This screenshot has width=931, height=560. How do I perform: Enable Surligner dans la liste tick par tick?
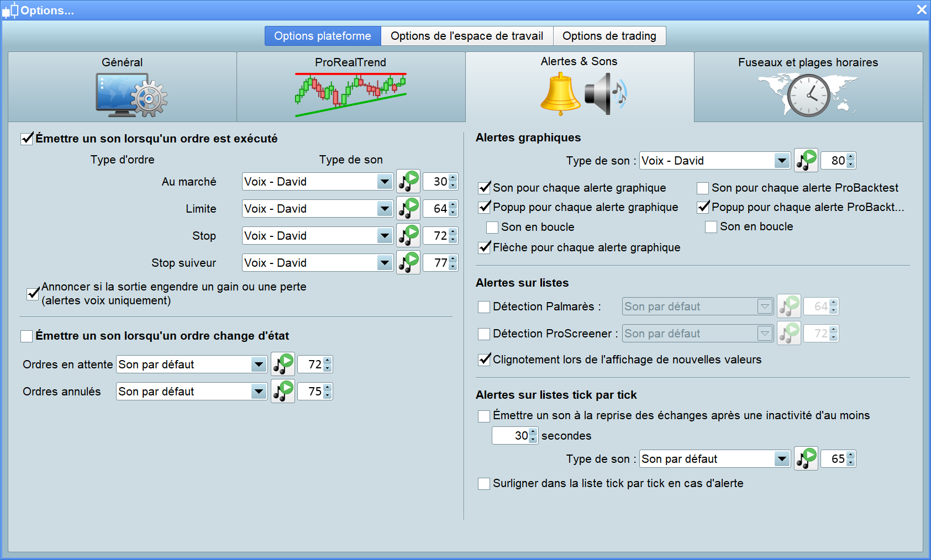484,483
